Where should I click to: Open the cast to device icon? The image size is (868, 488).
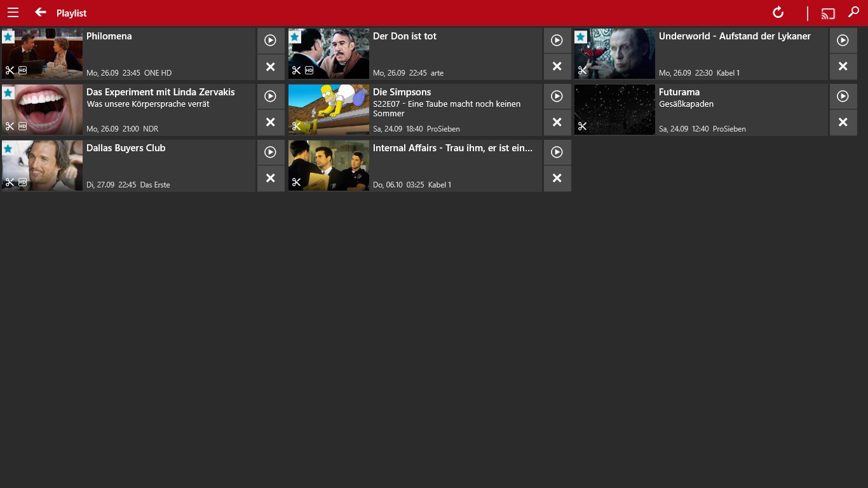[x=827, y=12]
